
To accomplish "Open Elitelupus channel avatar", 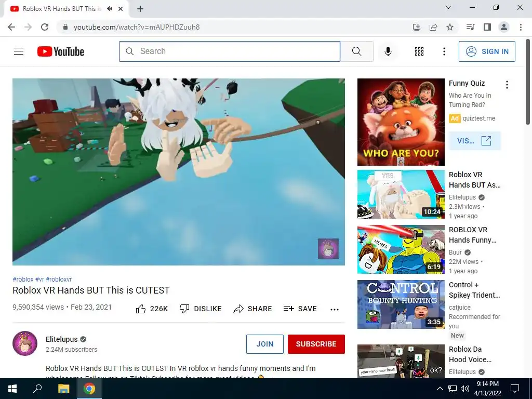I will point(25,343).
